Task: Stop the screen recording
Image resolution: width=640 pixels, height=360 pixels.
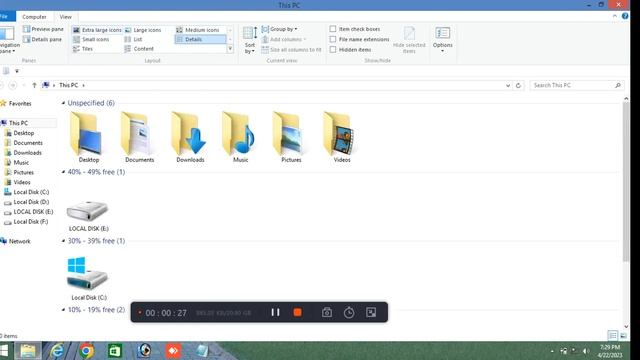Action: point(298,312)
